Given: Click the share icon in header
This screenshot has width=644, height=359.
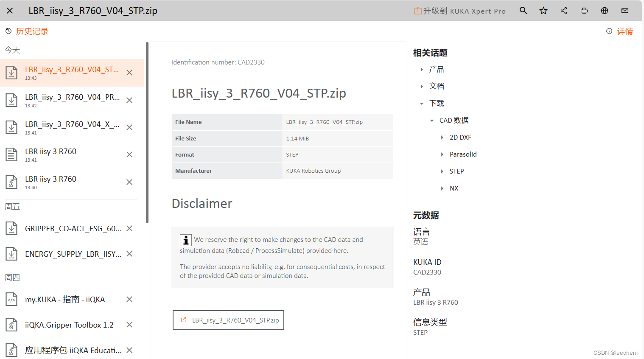Looking at the screenshot, I should [564, 11].
